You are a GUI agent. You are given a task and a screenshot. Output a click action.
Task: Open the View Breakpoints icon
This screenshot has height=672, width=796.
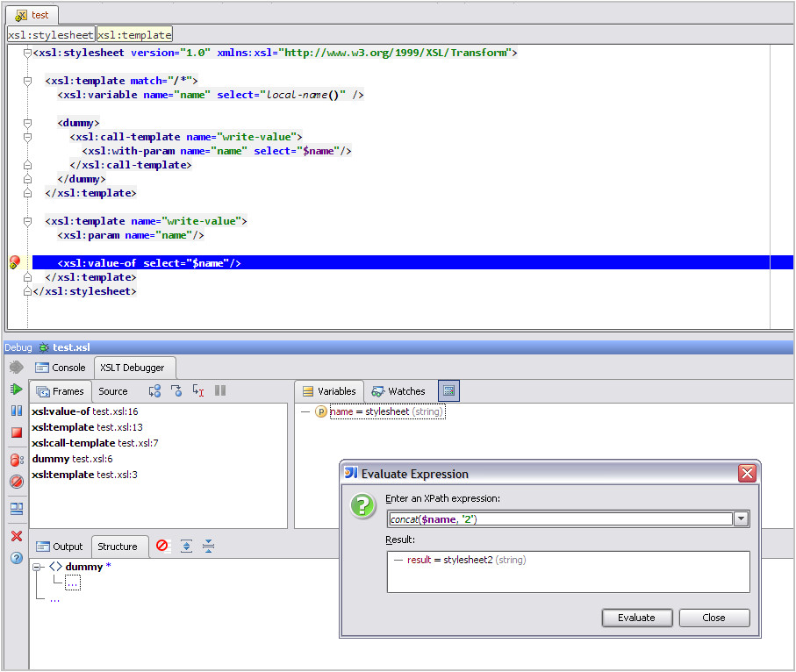coord(16,460)
